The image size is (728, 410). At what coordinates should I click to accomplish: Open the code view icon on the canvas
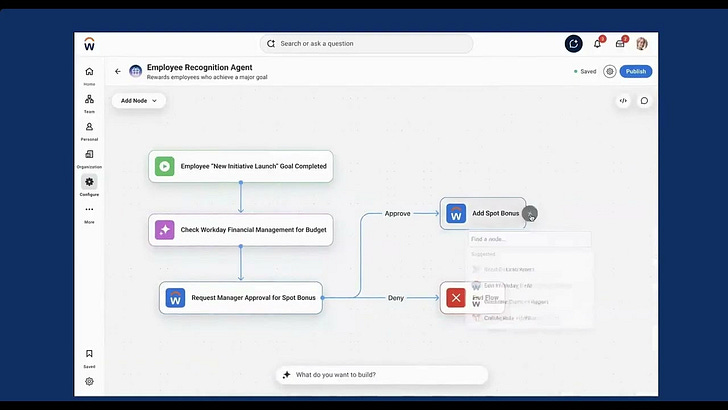(623, 101)
